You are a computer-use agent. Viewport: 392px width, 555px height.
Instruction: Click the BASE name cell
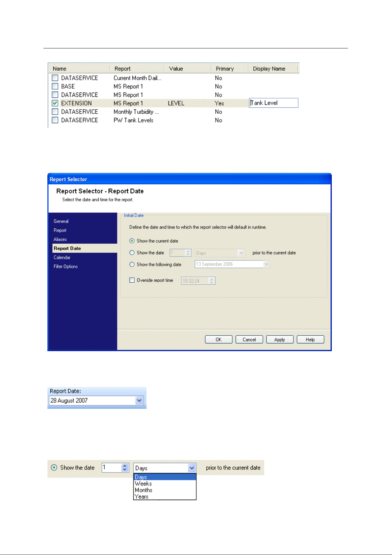tap(68, 86)
